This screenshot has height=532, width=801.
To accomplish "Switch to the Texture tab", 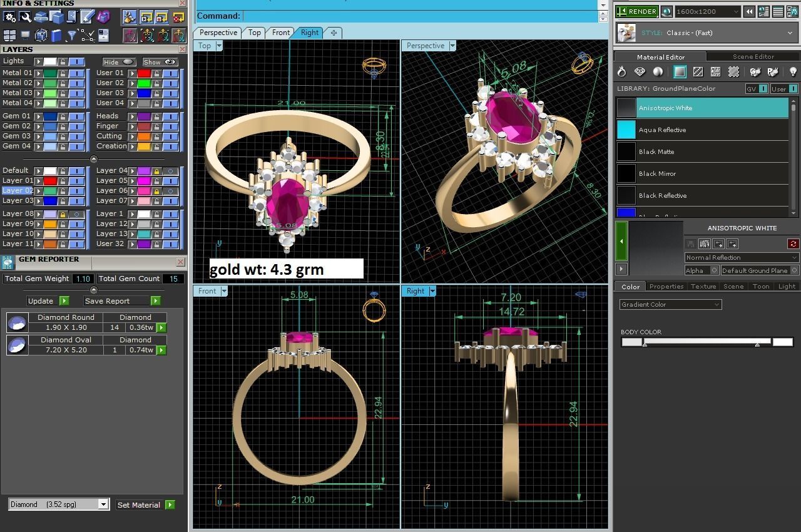I will [703, 286].
